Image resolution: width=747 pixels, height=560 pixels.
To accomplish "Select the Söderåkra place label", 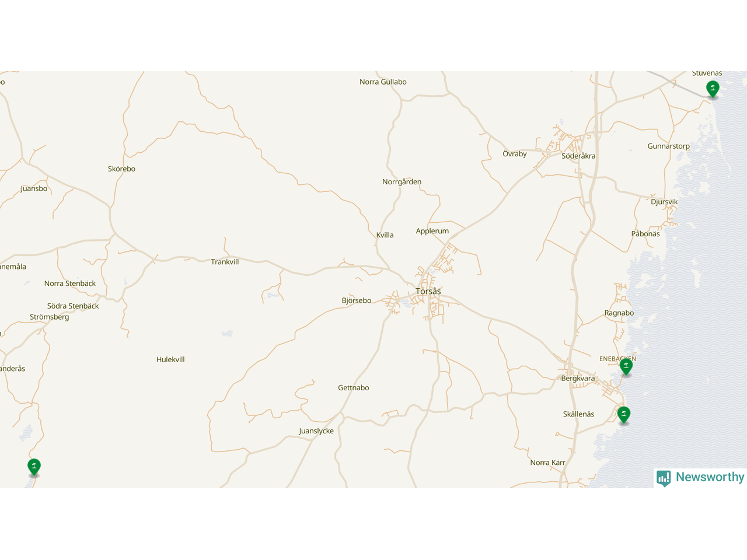I will [x=578, y=156].
